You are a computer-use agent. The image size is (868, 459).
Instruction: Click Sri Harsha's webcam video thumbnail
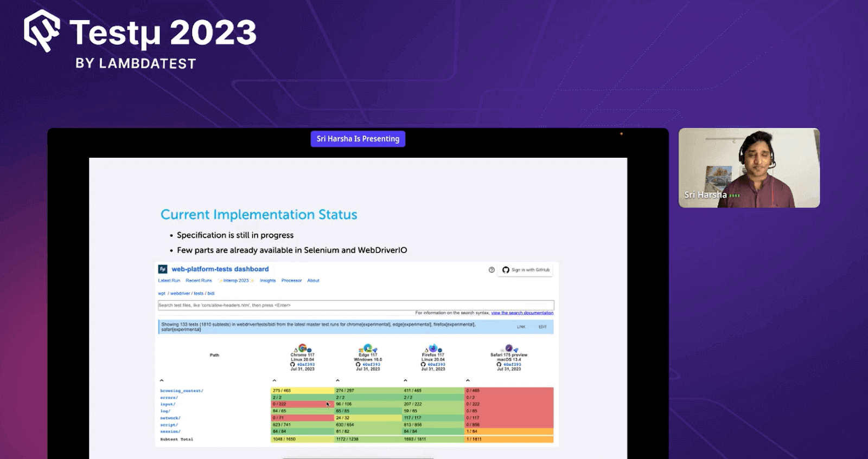[x=749, y=167]
